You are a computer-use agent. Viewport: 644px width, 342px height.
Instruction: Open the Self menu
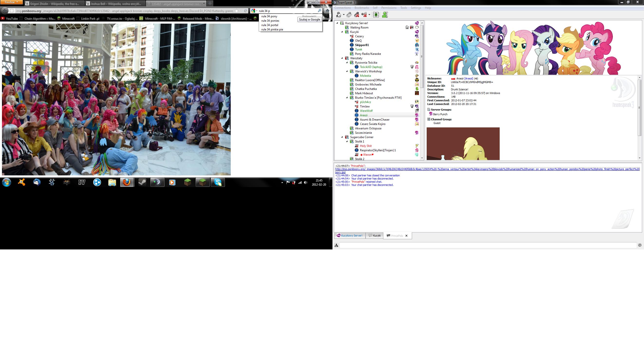point(375,8)
